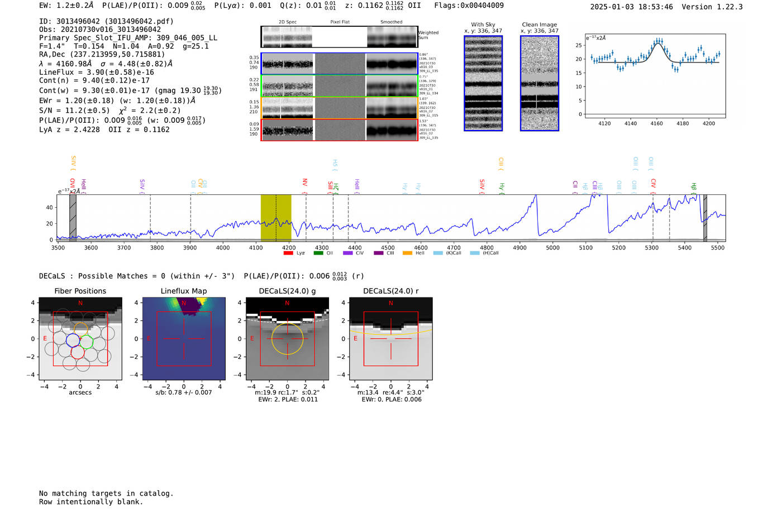Click 'Row intentionally blank.' text

[x=91, y=502]
